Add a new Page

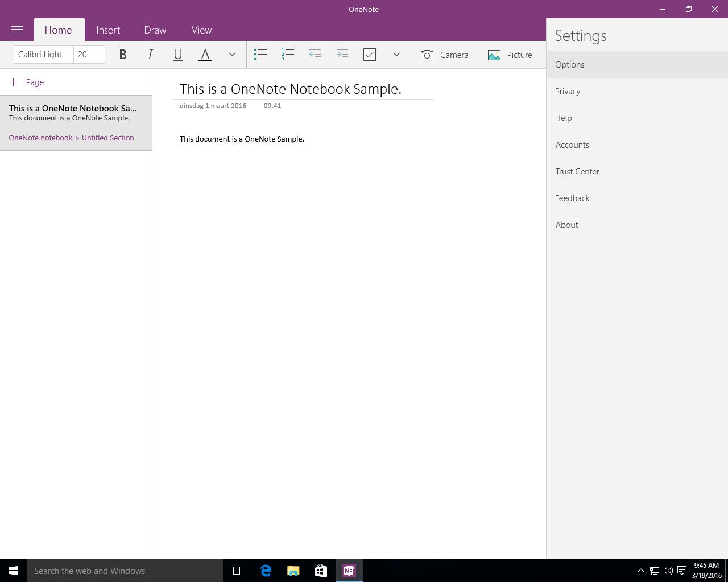27,82
